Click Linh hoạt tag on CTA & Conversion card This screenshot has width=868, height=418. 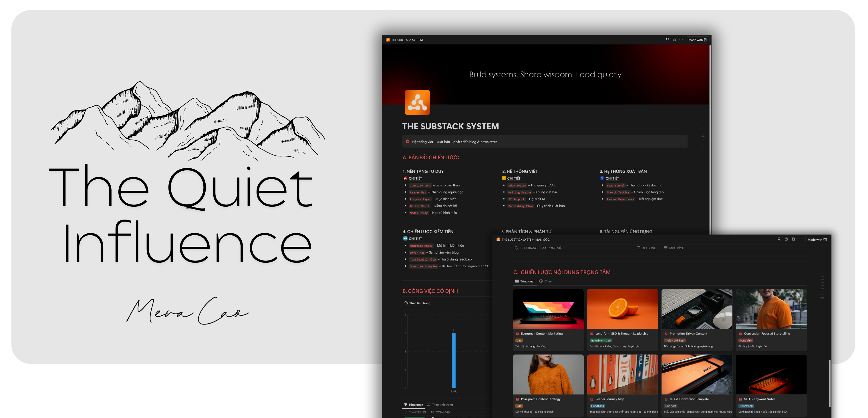pos(671,406)
